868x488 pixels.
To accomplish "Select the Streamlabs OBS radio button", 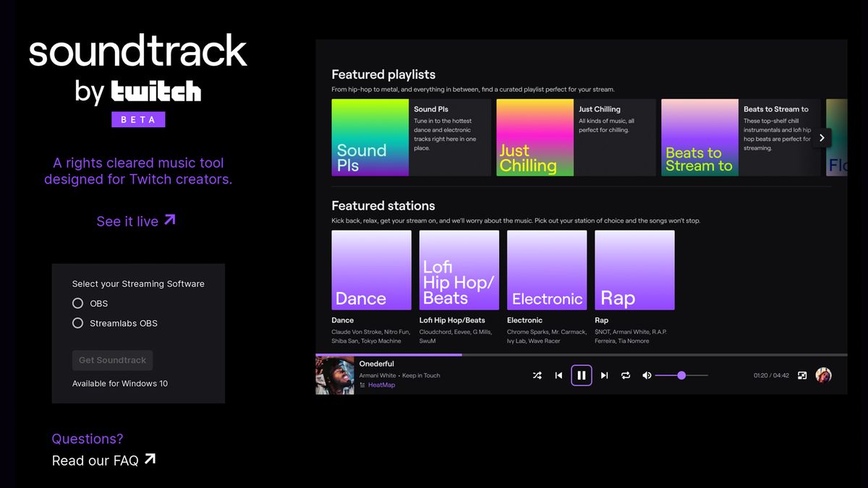I will tap(78, 323).
